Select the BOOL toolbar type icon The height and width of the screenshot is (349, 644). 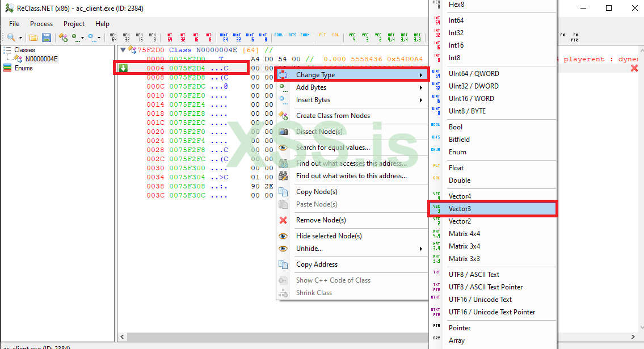pyautogui.click(x=279, y=35)
